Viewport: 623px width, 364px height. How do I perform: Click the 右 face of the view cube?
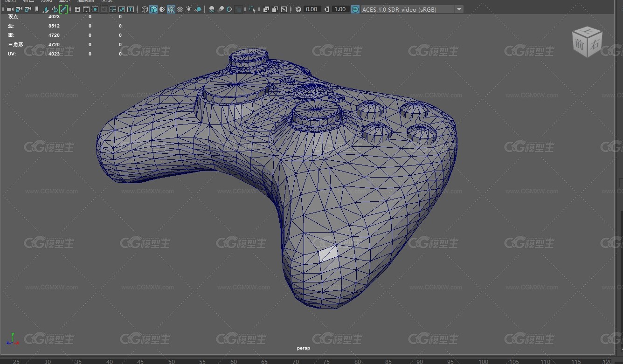pyautogui.click(x=595, y=45)
